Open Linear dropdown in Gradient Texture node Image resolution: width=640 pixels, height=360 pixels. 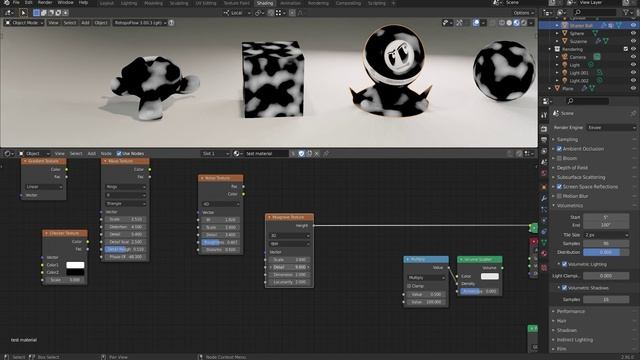44,187
